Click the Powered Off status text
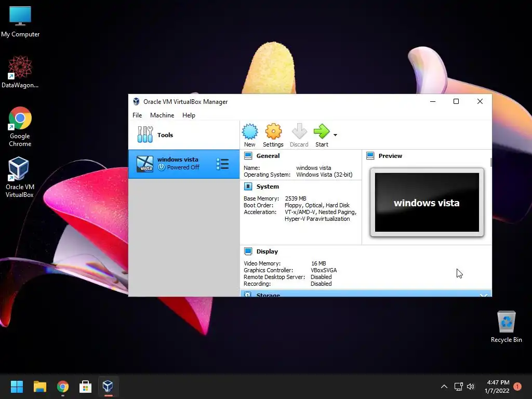Viewport: 532px width, 399px height. click(x=183, y=167)
